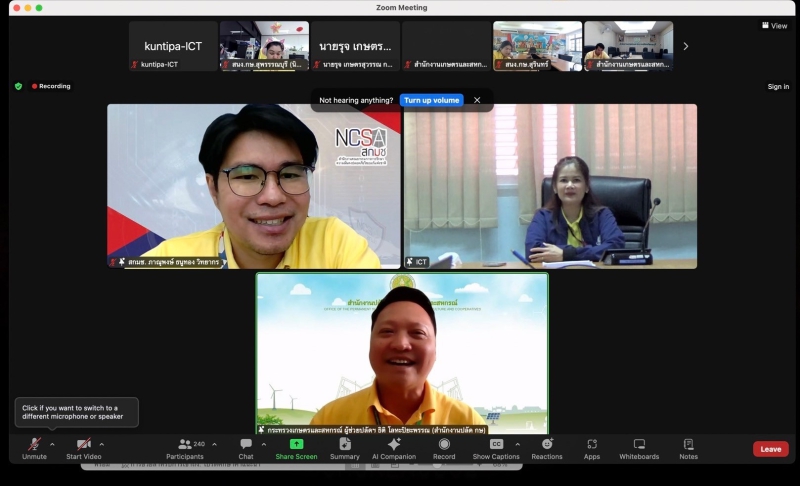Open the Chat panel
The image size is (800, 486).
[246, 449]
